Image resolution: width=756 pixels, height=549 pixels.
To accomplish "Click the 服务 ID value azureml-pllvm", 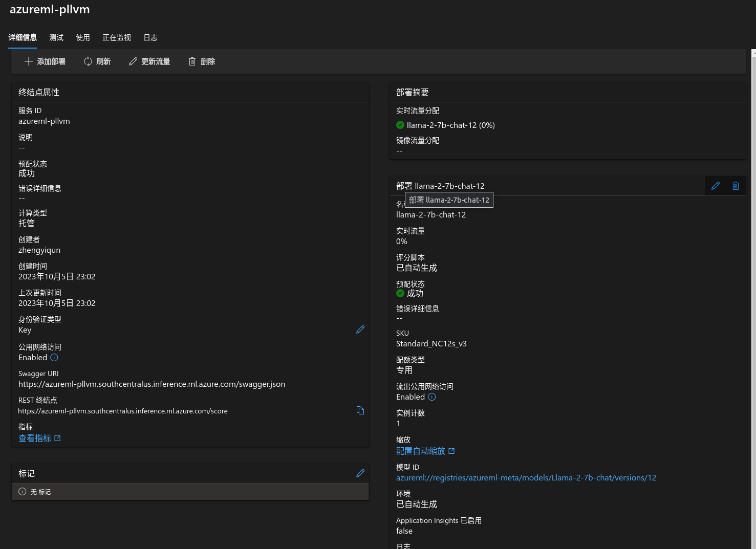I will 44,121.
